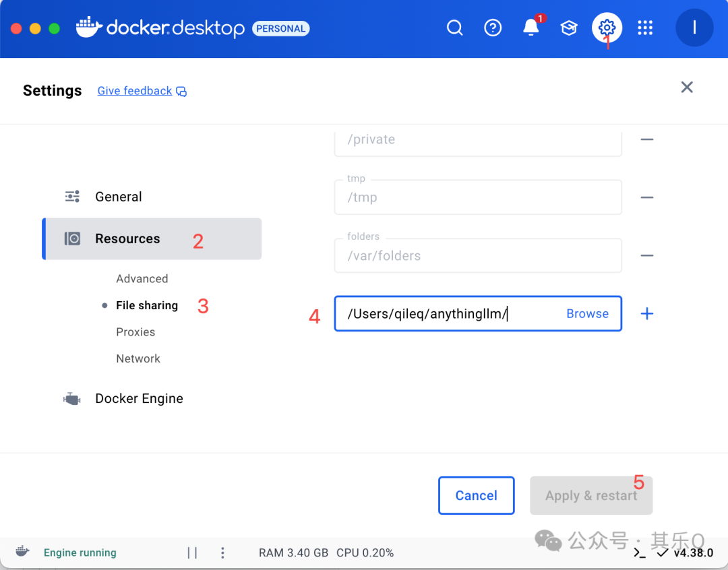The height and width of the screenshot is (570, 728).
Task: Click the Docker Engine whale sidebar icon
Action: (x=71, y=398)
